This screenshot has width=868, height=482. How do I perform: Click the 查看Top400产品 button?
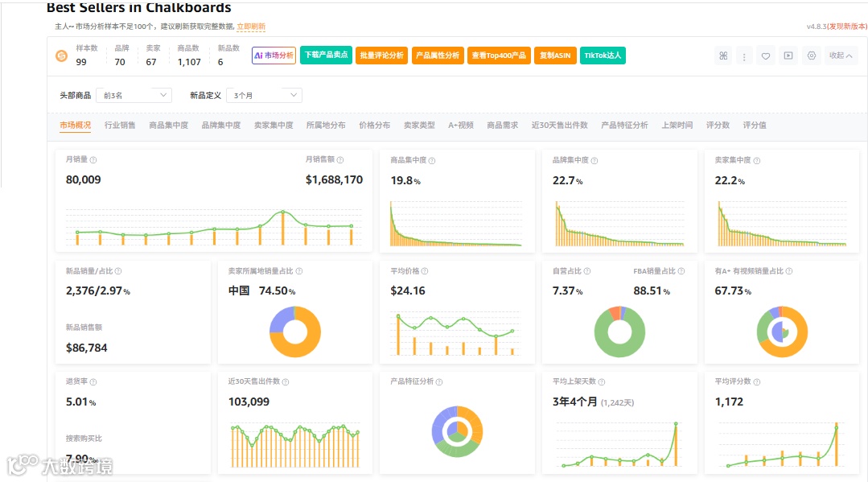(499, 56)
